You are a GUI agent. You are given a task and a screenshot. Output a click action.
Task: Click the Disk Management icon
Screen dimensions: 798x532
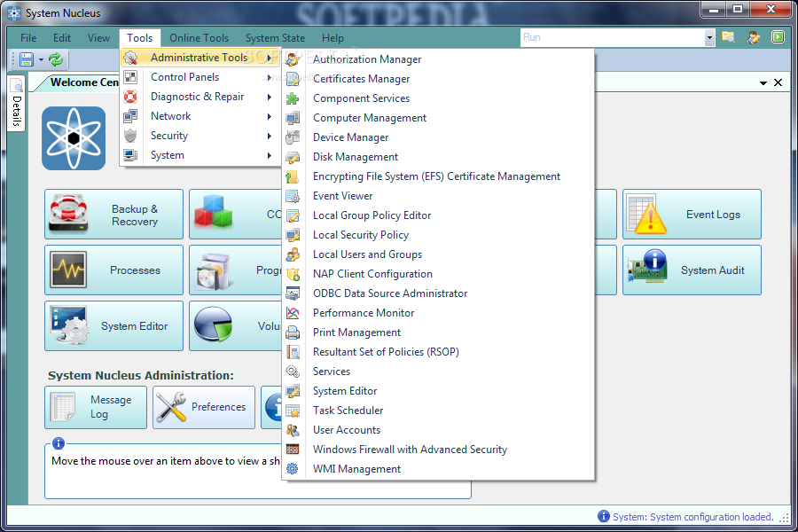(x=293, y=157)
